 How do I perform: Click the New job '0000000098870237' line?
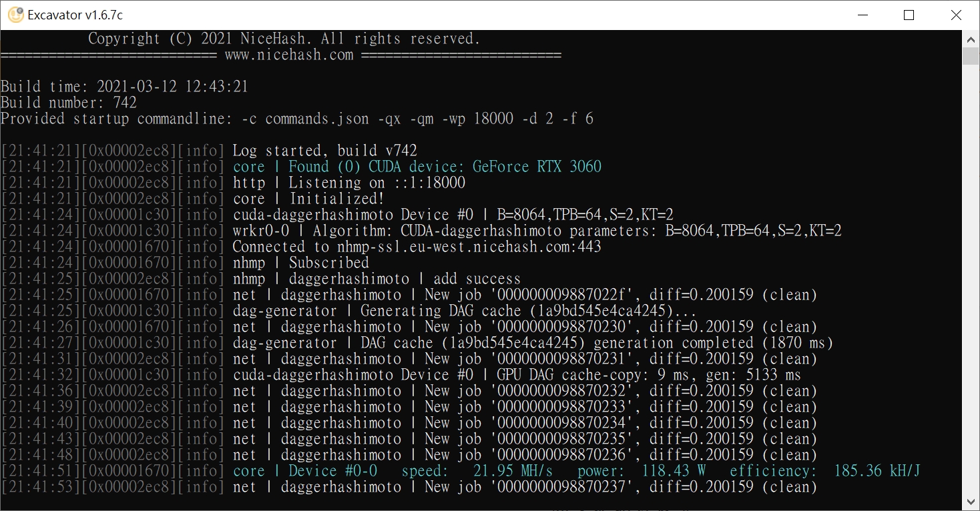point(409,487)
